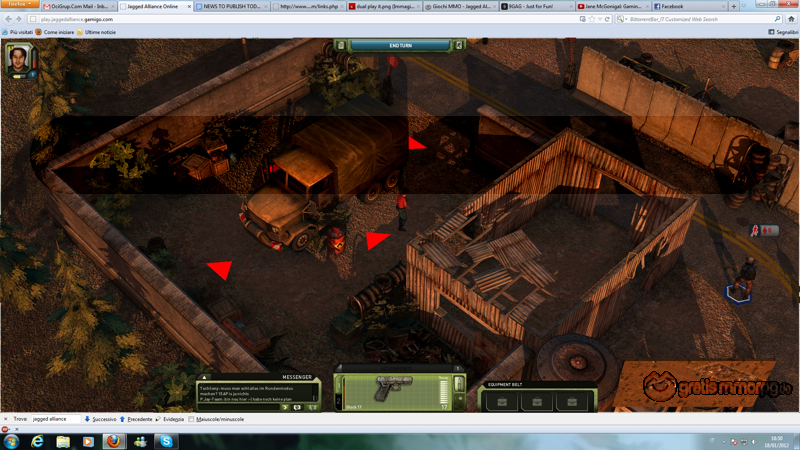Select first equipment belt slot
The image size is (800, 450).
(502, 402)
